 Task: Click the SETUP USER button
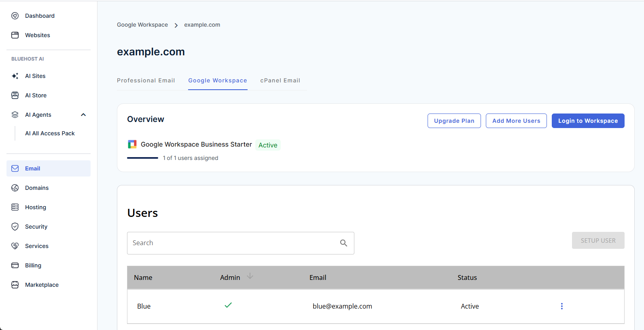(x=598, y=240)
